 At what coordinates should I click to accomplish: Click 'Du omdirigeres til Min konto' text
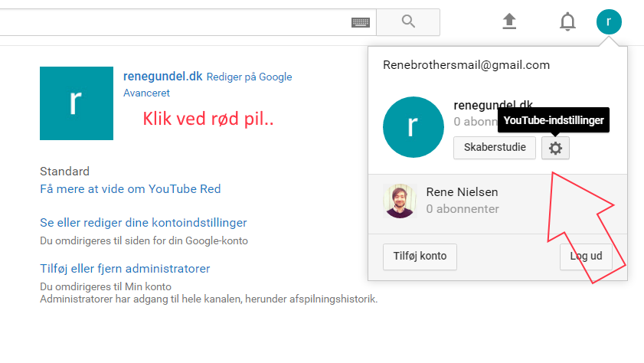pyautogui.click(x=106, y=286)
